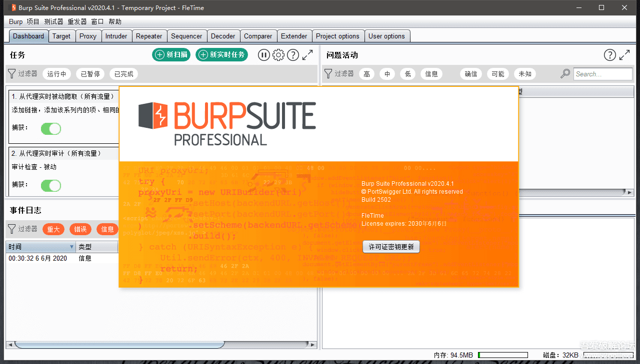The height and width of the screenshot is (364, 640).
Task: Select the Sequencer tab
Action: pos(186,36)
